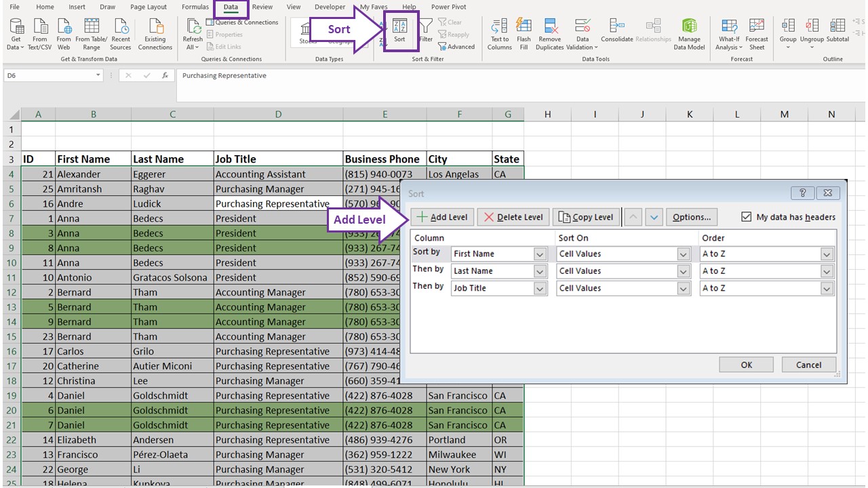
Task: Import data From Text/CSV
Action: coord(40,34)
